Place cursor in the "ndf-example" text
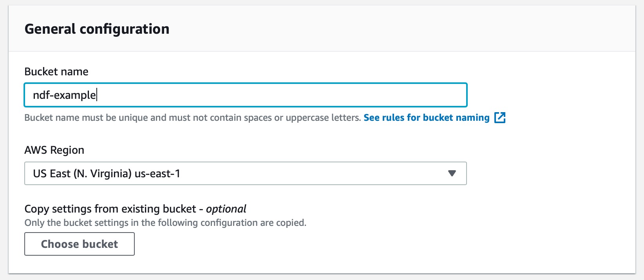Screen dimensions: 644x280 click(x=64, y=95)
